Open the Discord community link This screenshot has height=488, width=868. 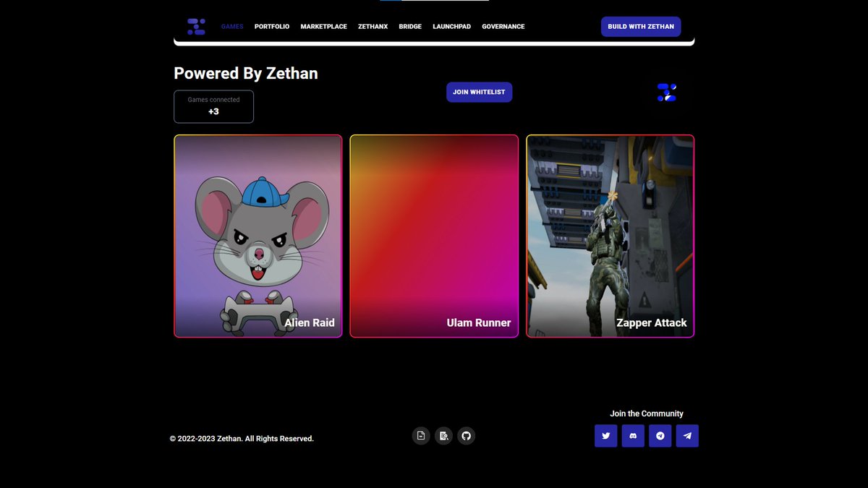(x=633, y=436)
